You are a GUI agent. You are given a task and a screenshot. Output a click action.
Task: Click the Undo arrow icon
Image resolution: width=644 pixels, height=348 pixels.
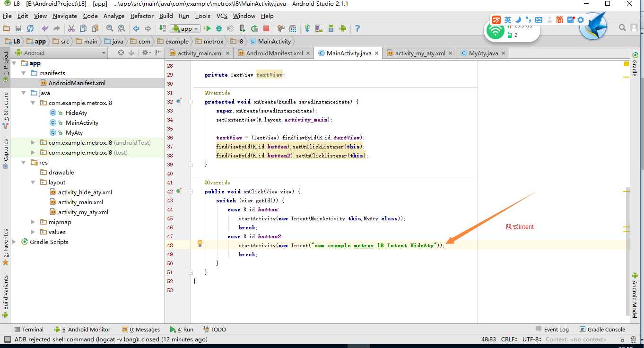45,28
